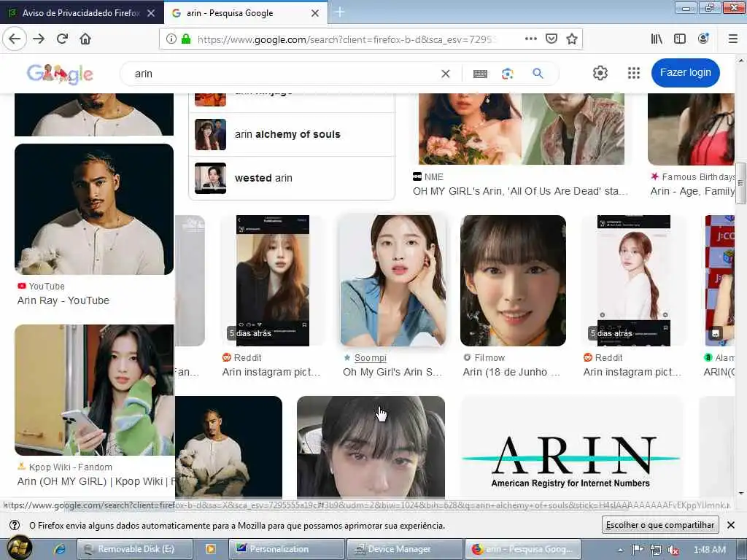Open media player taskbar icon
The image size is (747, 560).
point(210,549)
